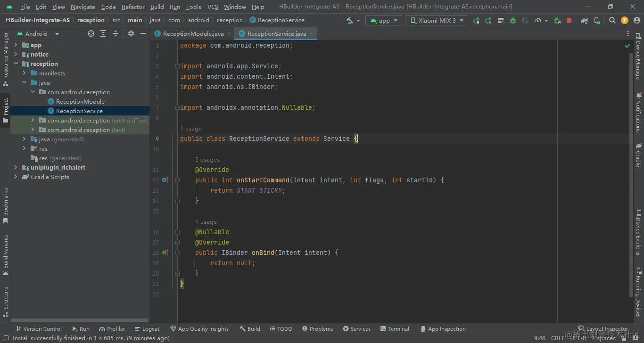This screenshot has height=343, width=644.
Task: Expand the uniplugin_richalert module node
Action: click(16, 167)
